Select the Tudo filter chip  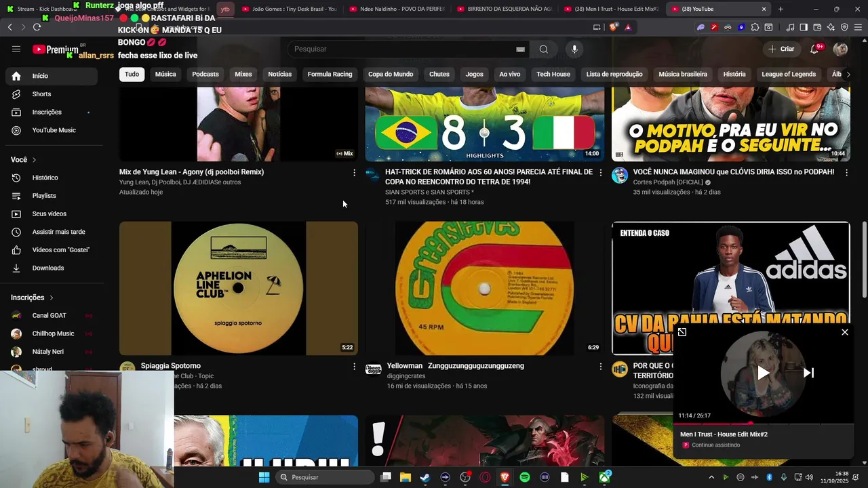132,74
